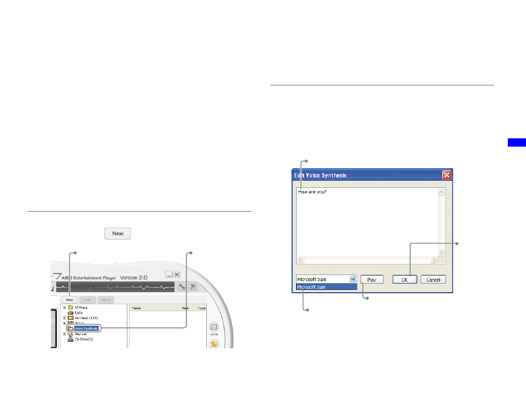Click the Edit button in the player
The height and width of the screenshot is (420, 526).
tap(88, 300)
